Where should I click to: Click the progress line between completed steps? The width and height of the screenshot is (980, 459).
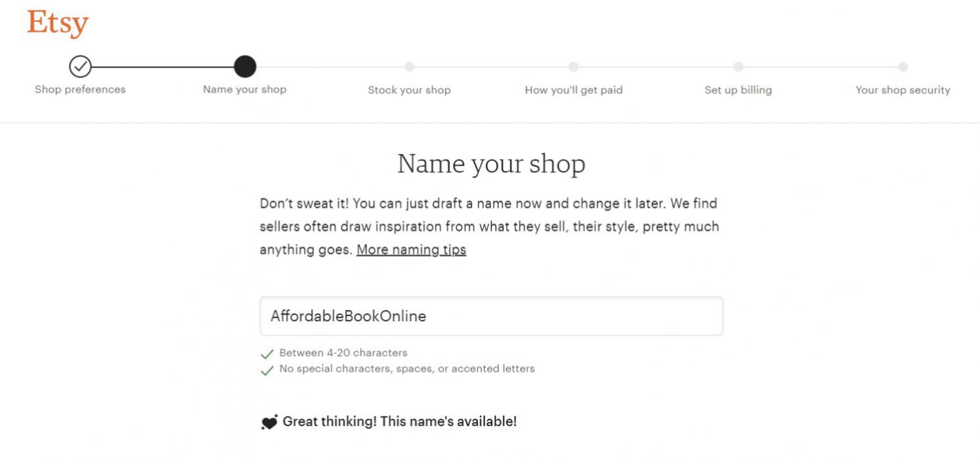click(162, 66)
